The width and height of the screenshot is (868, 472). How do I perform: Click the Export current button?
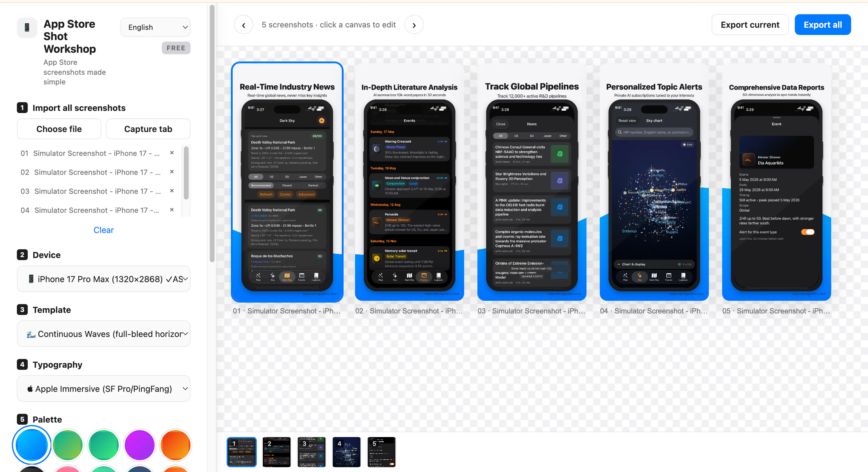(750, 25)
